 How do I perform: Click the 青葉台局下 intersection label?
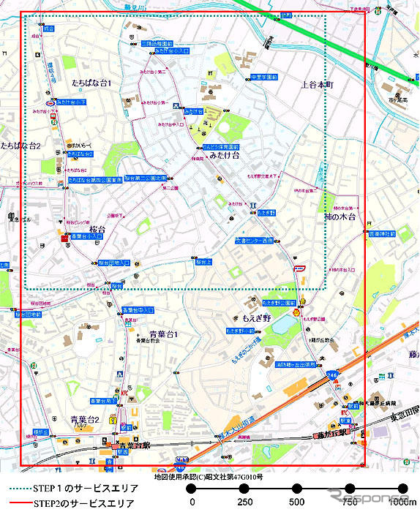coord(103,401)
